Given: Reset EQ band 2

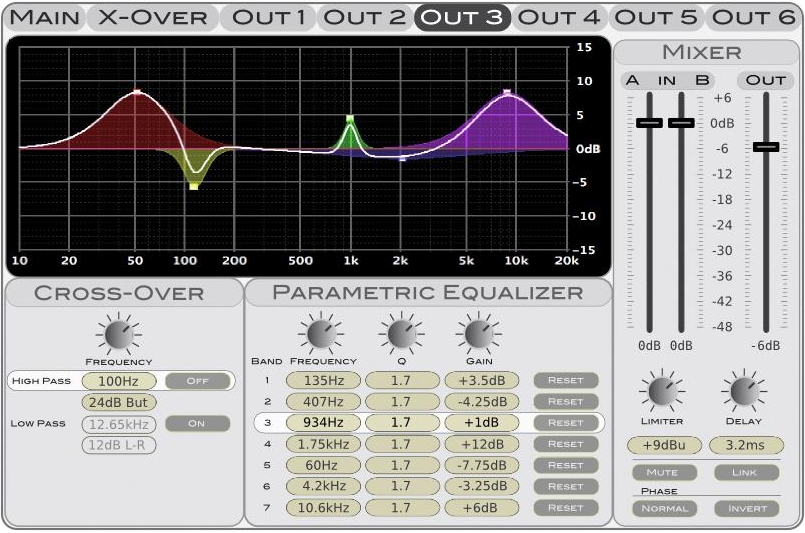Looking at the screenshot, I should tap(566, 402).
